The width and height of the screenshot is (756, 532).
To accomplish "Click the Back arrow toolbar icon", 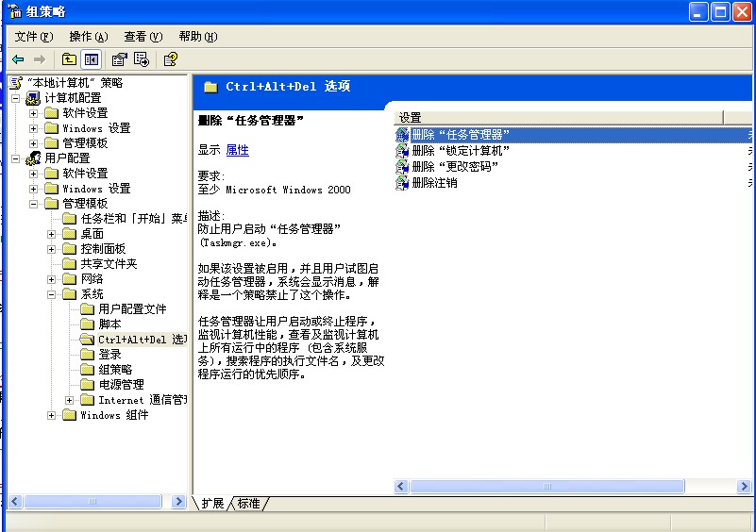I will pos(18,59).
